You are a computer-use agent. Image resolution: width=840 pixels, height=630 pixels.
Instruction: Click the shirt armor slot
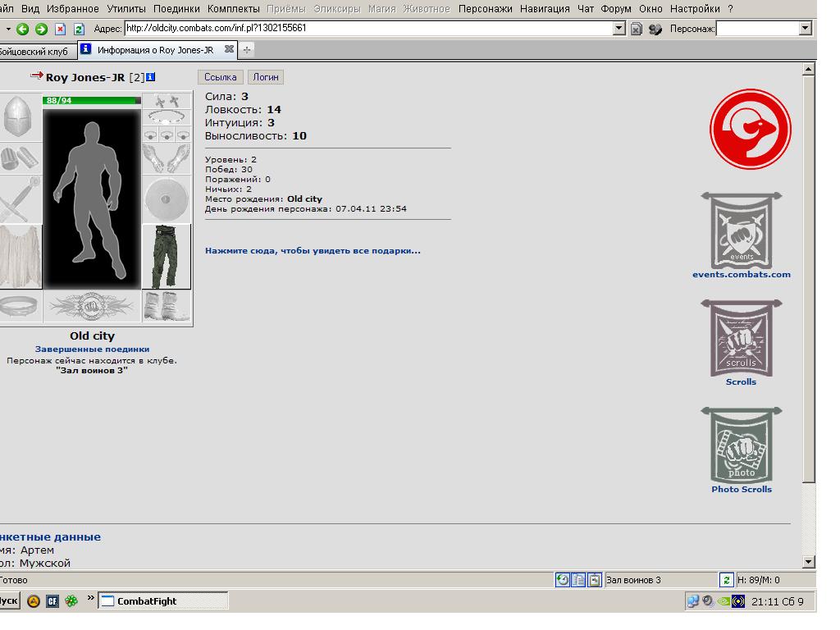21,257
